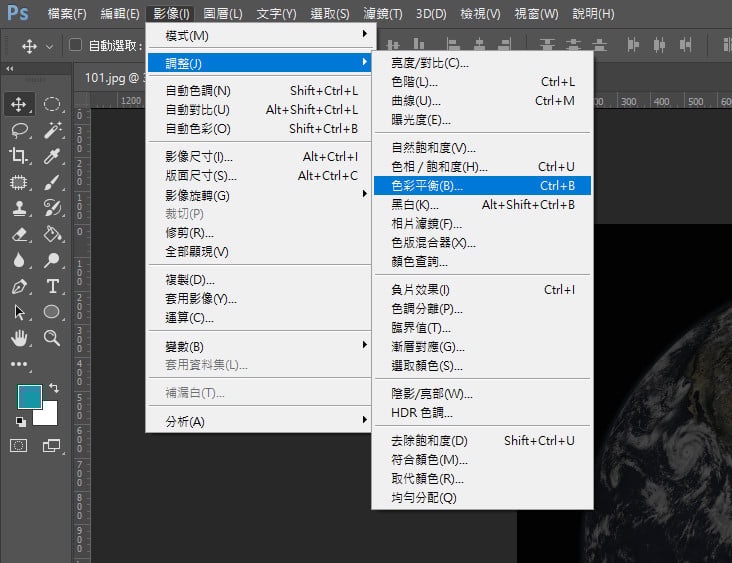Click 影像尺寸(I) menu entry
Image resolution: width=732 pixels, height=563 pixels.
(199, 157)
